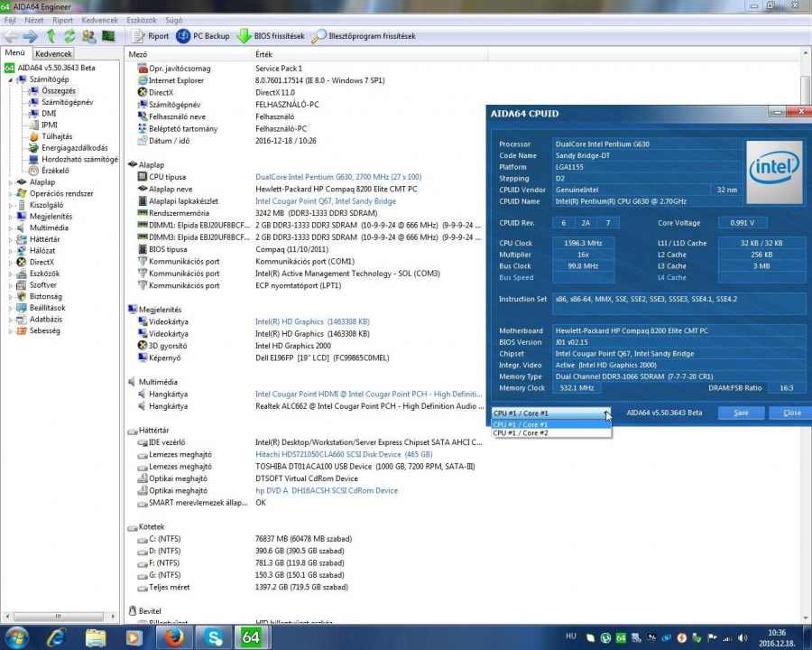Open Hitachi HDS721050CLA660 disk link
812x650 pixels.
click(x=344, y=454)
